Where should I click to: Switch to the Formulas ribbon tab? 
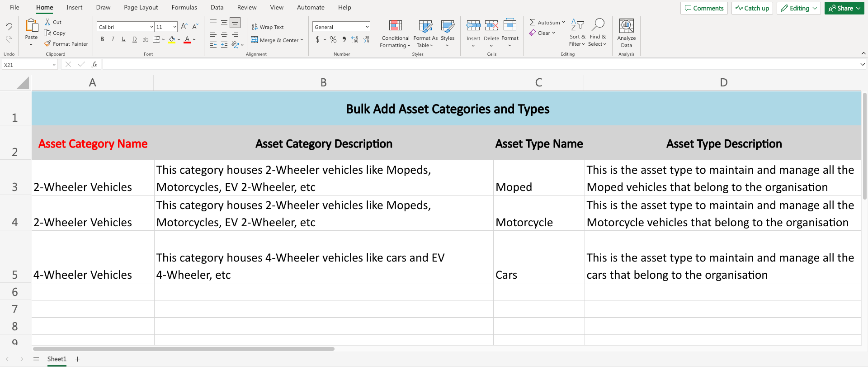coord(184,8)
